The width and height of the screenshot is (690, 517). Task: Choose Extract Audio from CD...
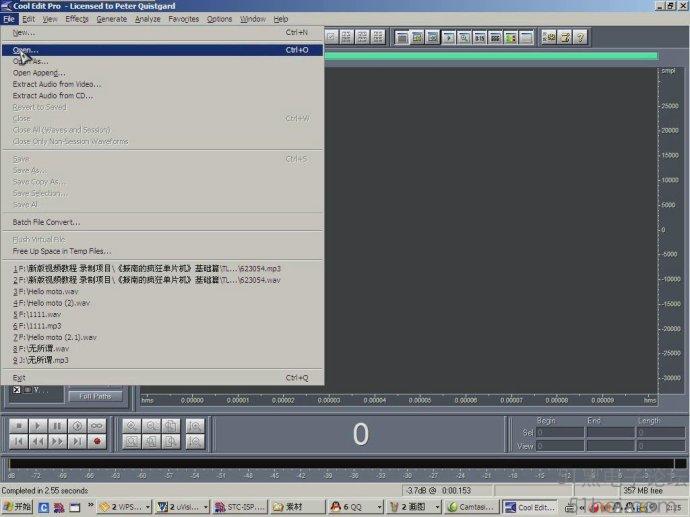click(x=162, y=95)
